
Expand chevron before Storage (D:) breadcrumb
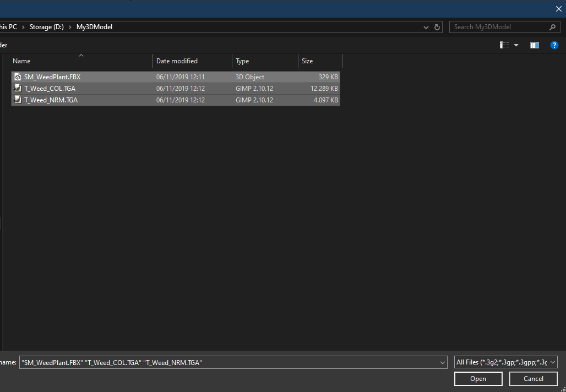23,27
